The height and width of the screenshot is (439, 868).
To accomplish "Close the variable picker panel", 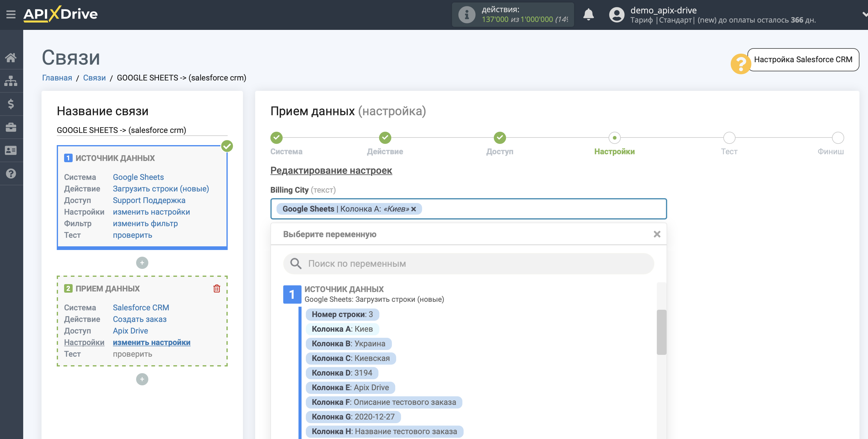I will point(657,234).
